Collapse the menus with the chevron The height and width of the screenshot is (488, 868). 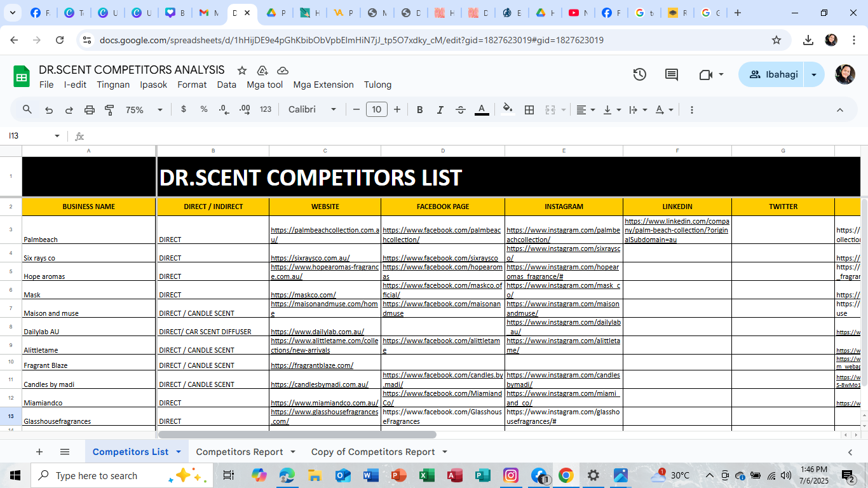pyautogui.click(x=839, y=110)
